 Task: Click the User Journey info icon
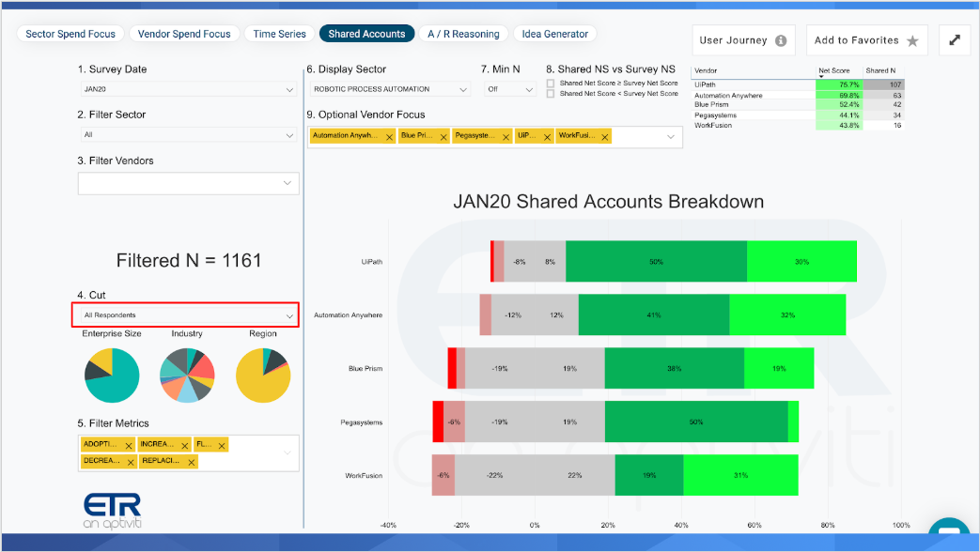click(781, 40)
